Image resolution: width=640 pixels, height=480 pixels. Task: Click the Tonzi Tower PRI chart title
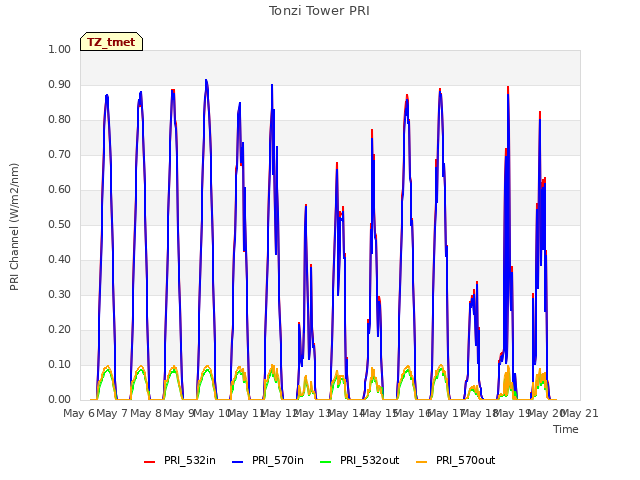319,11
